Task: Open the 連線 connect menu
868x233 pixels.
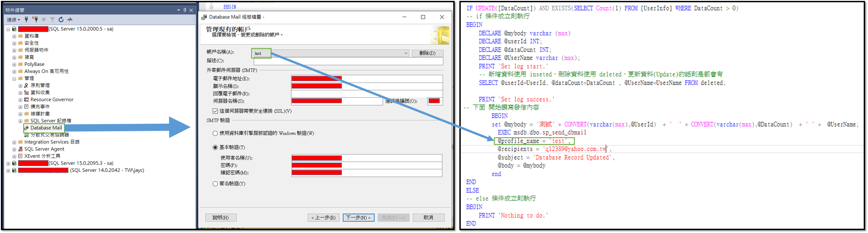Action: [14, 20]
